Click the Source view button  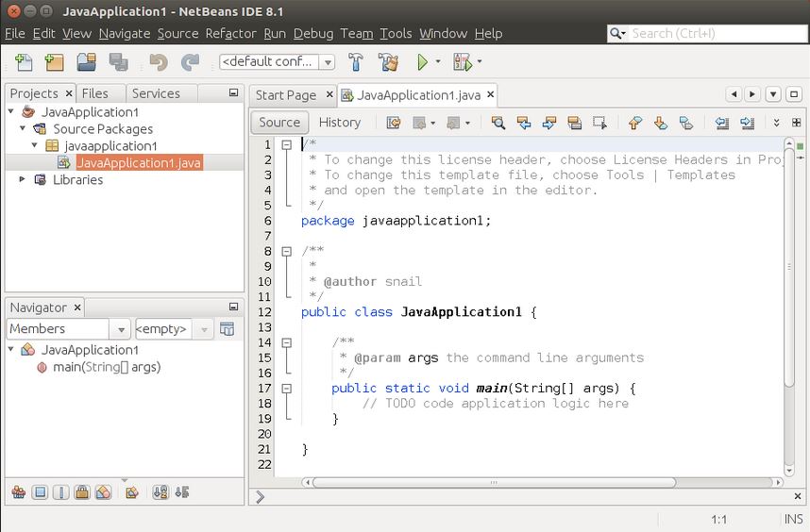pyautogui.click(x=279, y=123)
